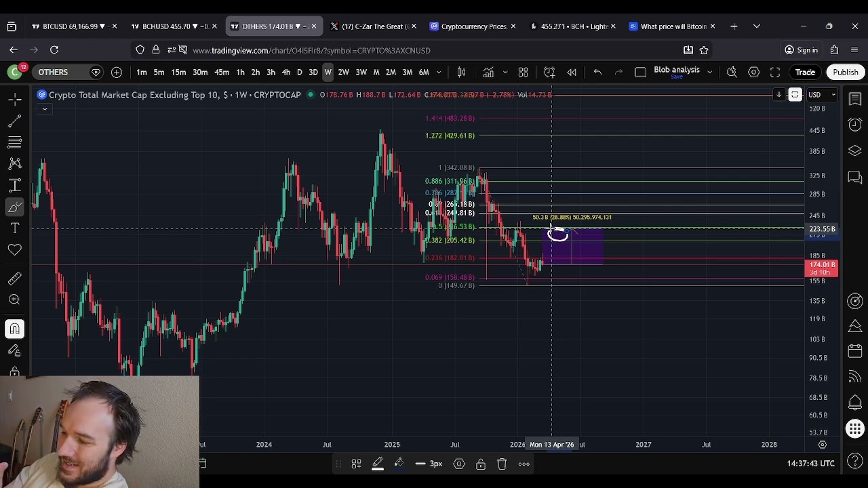Select the layout setup square icon
The width and height of the screenshot is (868, 488).
pyautogui.click(x=640, y=72)
